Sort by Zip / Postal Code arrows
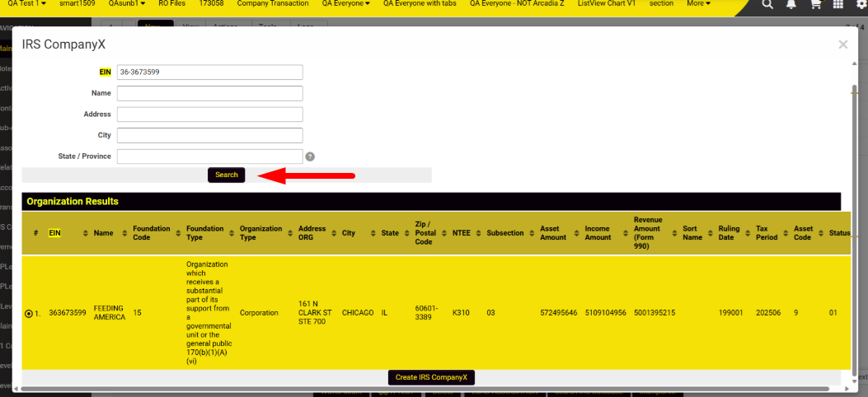The image size is (868, 397). [x=444, y=233]
